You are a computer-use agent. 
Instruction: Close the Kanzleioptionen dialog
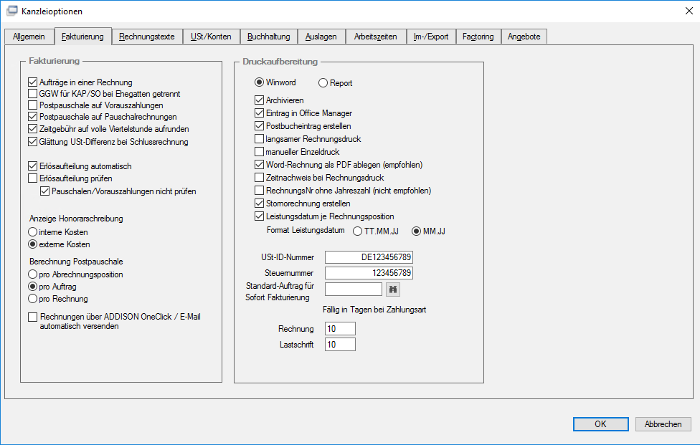(689, 11)
